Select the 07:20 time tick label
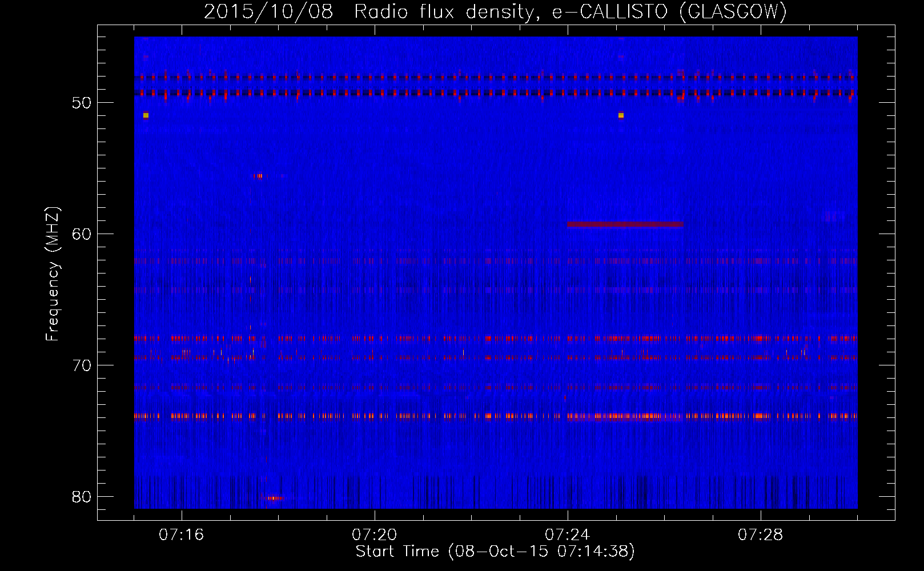924x571 pixels. pyautogui.click(x=374, y=535)
